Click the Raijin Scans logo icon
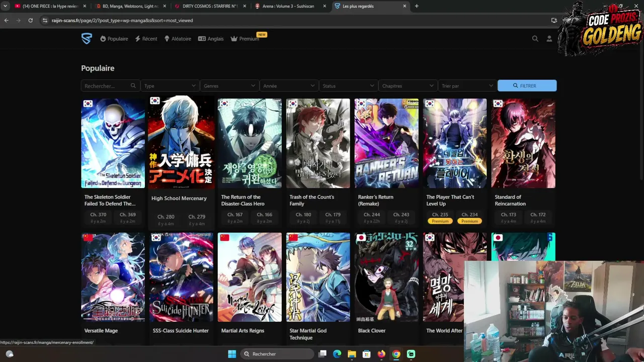Screen dimensions: 644x362 click(x=87, y=39)
